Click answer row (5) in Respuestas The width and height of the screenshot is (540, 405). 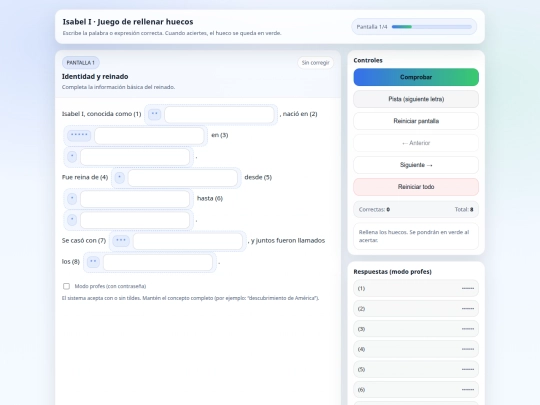pyautogui.click(x=416, y=370)
